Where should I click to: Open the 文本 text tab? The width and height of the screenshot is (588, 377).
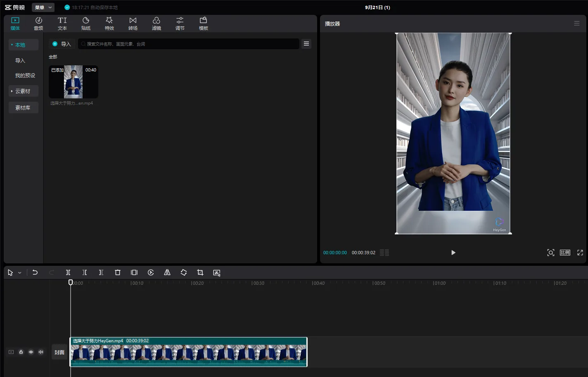tap(62, 24)
